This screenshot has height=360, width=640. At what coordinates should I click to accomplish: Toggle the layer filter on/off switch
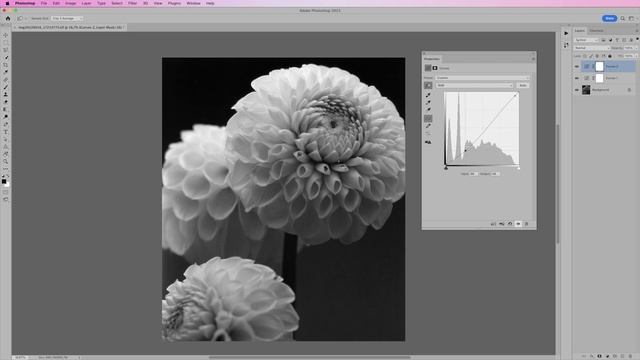(x=637, y=40)
